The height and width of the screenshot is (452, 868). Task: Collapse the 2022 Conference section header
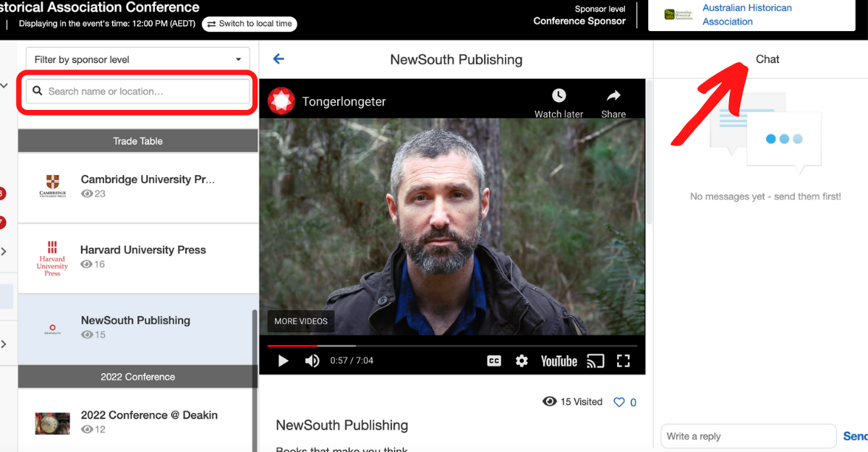[x=137, y=377]
